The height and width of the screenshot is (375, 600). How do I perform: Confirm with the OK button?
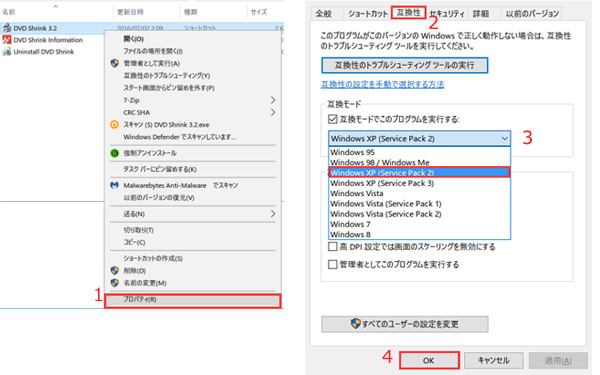point(429,360)
